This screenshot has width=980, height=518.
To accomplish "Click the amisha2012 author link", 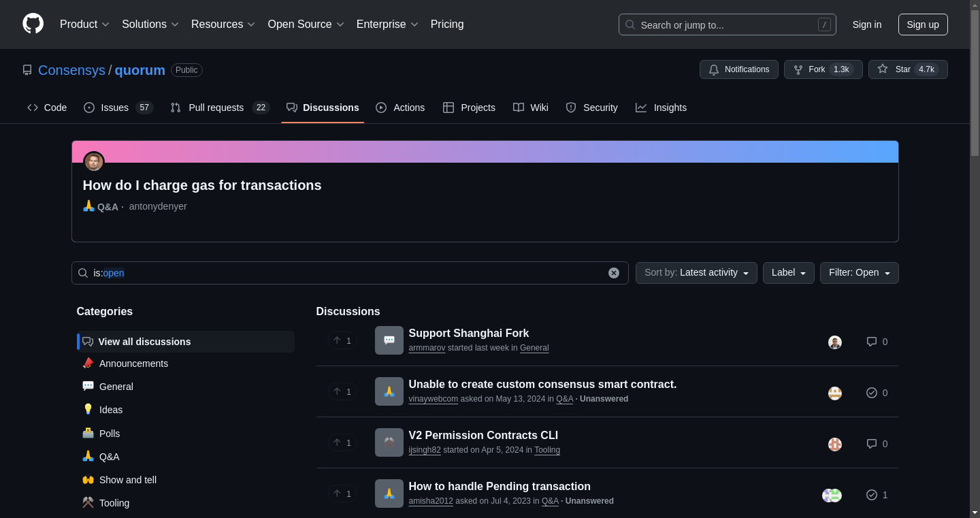I will [x=431, y=501].
